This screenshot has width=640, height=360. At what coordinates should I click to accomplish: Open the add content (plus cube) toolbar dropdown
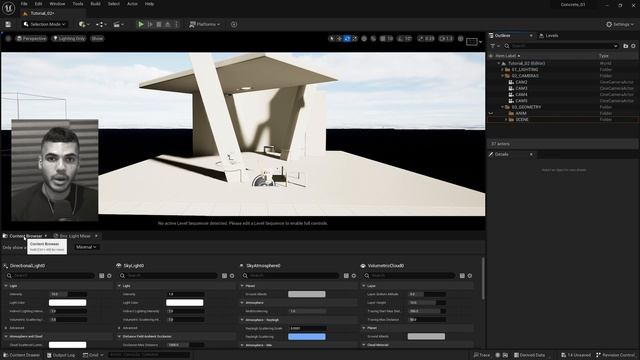click(x=84, y=24)
